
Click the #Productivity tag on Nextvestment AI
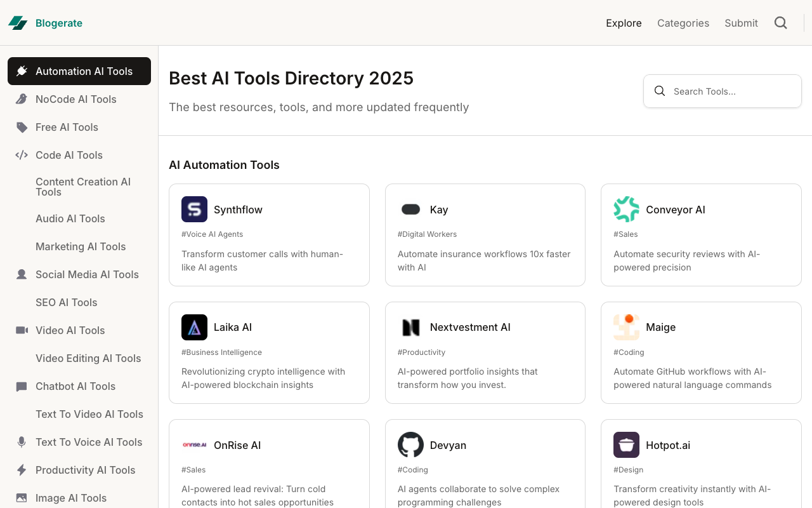(x=421, y=352)
